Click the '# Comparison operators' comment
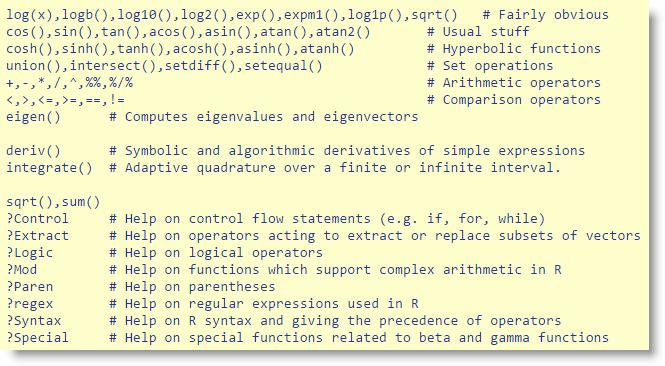 (x=514, y=100)
